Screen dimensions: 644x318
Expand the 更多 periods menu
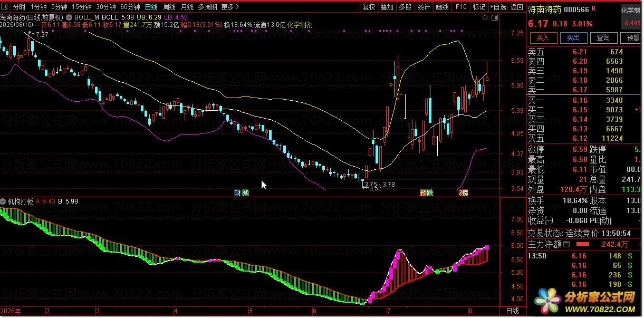point(229,7)
